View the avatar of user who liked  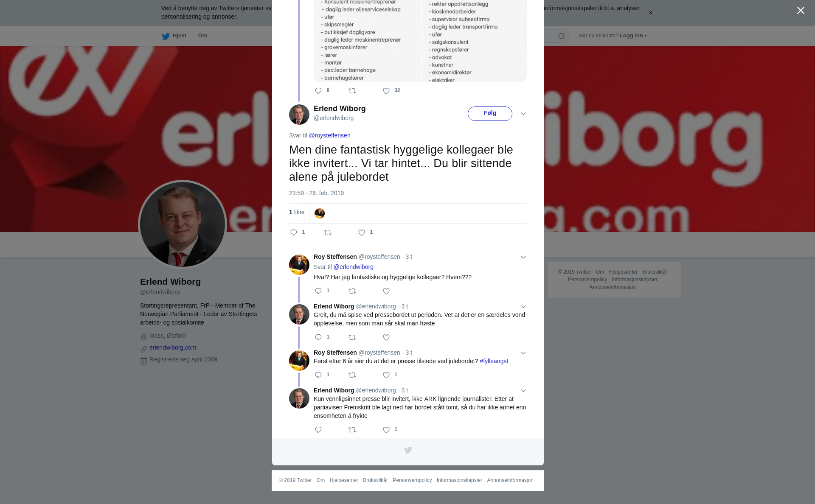(320, 213)
